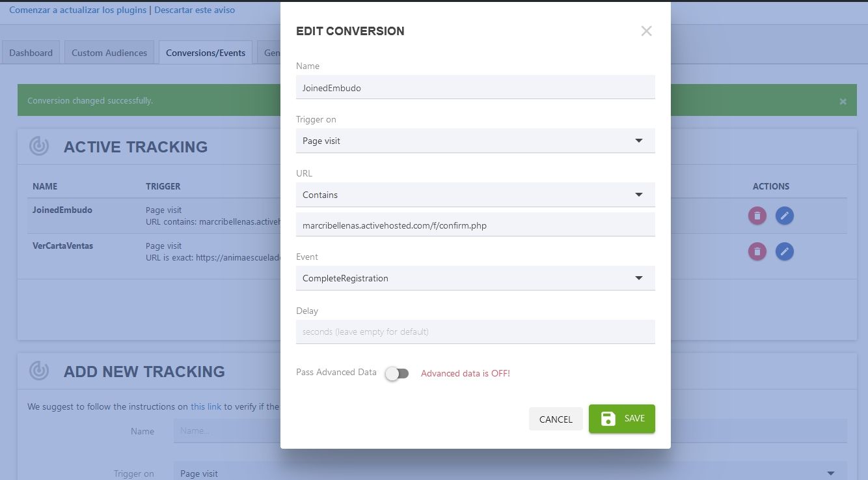Switch to the Dashboard tab
This screenshot has height=480, width=868.
pos(31,53)
